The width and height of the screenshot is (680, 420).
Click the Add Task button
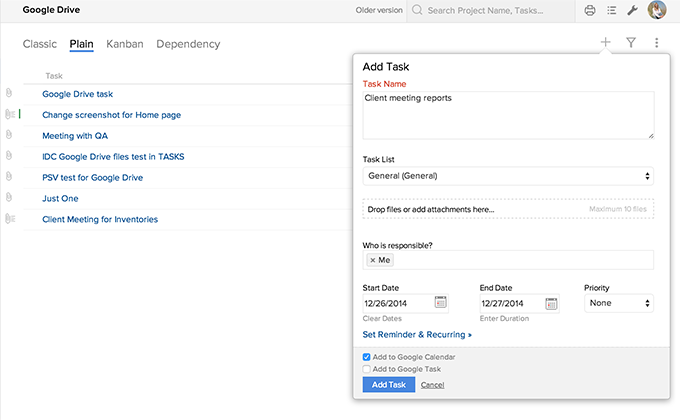pyautogui.click(x=389, y=384)
